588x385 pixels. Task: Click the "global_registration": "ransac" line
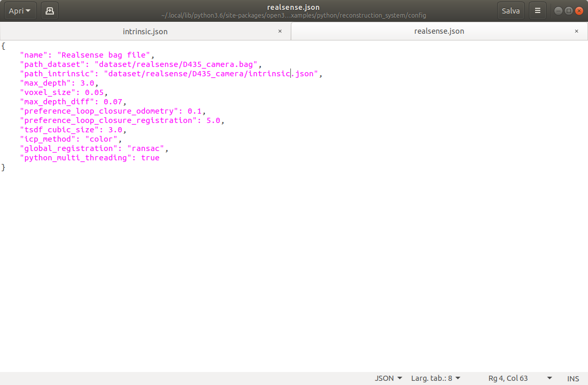pyautogui.click(x=94, y=148)
